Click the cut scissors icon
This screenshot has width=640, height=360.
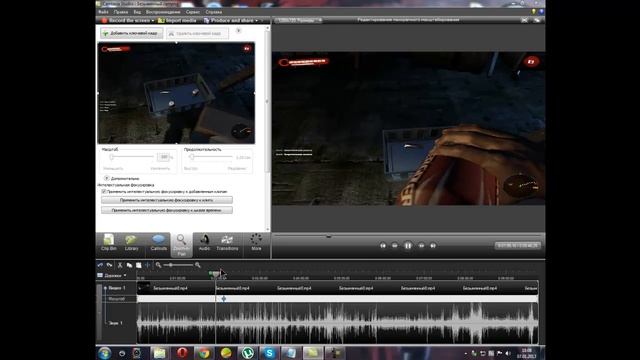[120, 265]
